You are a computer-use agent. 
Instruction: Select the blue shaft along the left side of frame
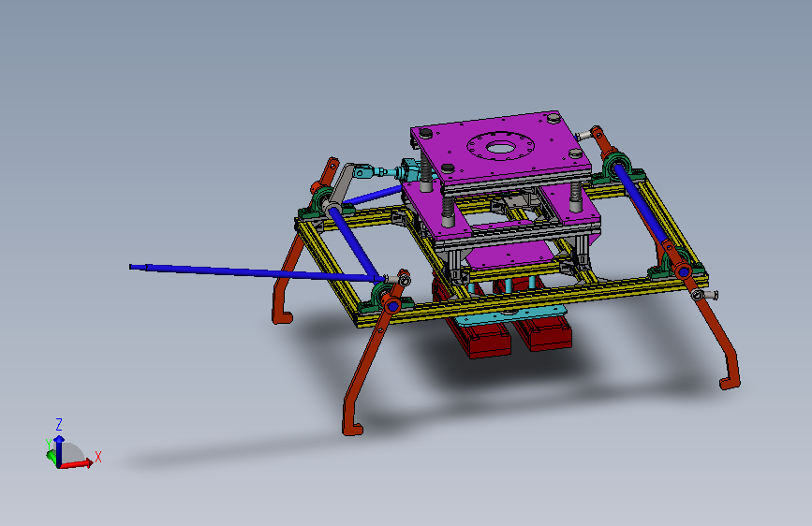point(355,242)
